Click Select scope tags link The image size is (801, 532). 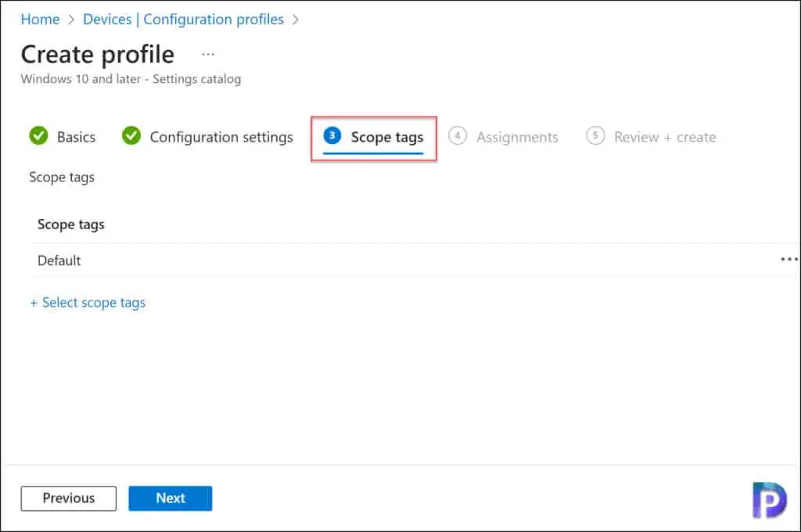(88, 303)
